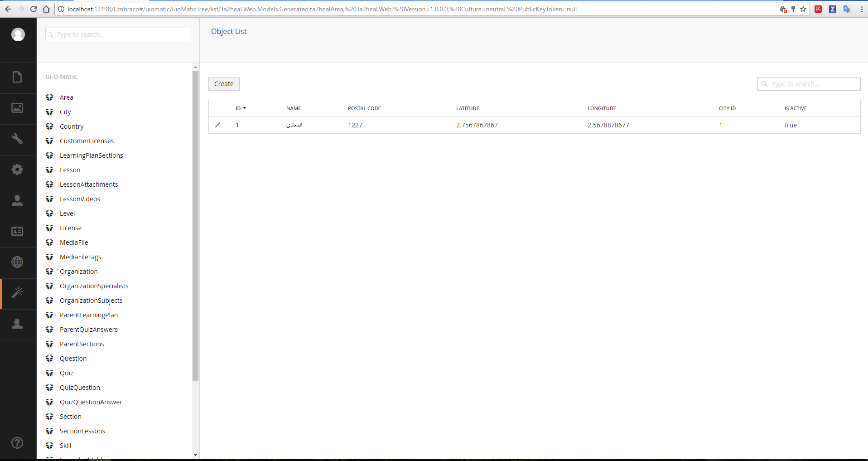868x461 pixels.
Task: Click the Name column header
Action: (294, 108)
